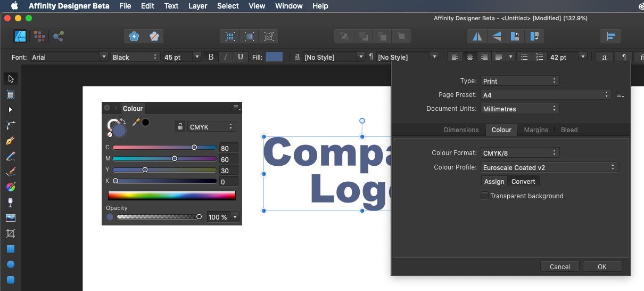The height and width of the screenshot is (291, 644).
Task: Switch to the Bleed tab
Action: (569, 130)
